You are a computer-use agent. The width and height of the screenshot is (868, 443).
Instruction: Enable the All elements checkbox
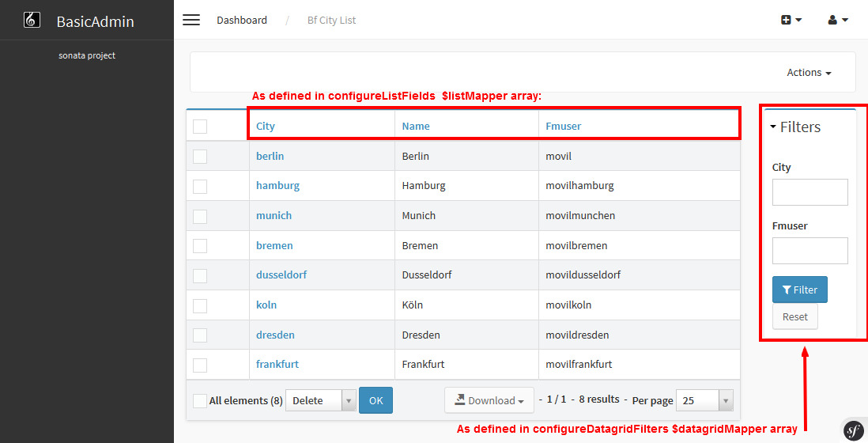200,401
